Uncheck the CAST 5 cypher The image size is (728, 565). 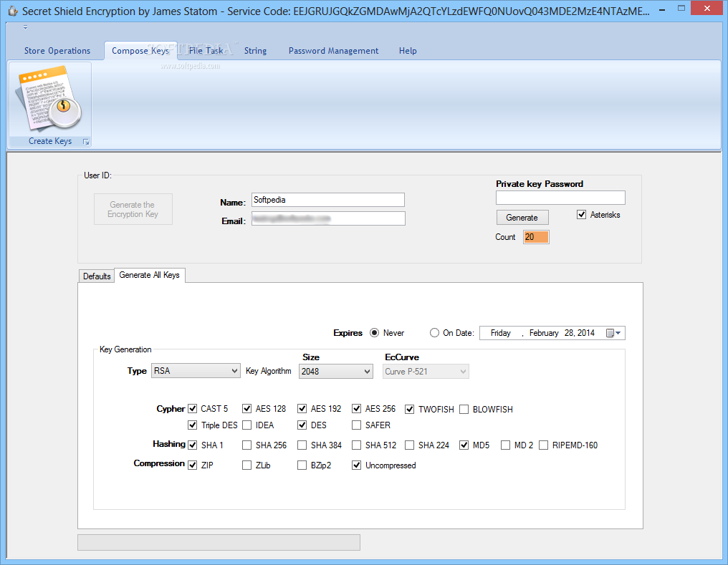pyautogui.click(x=192, y=409)
